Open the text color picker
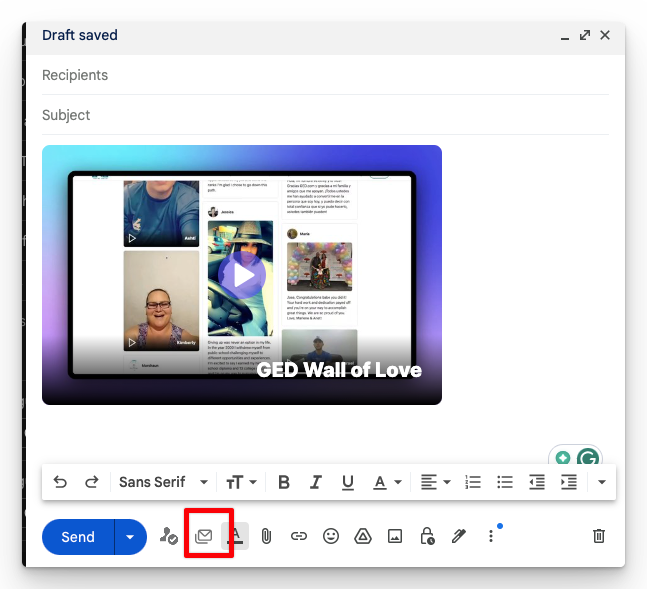 pyautogui.click(x=387, y=482)
